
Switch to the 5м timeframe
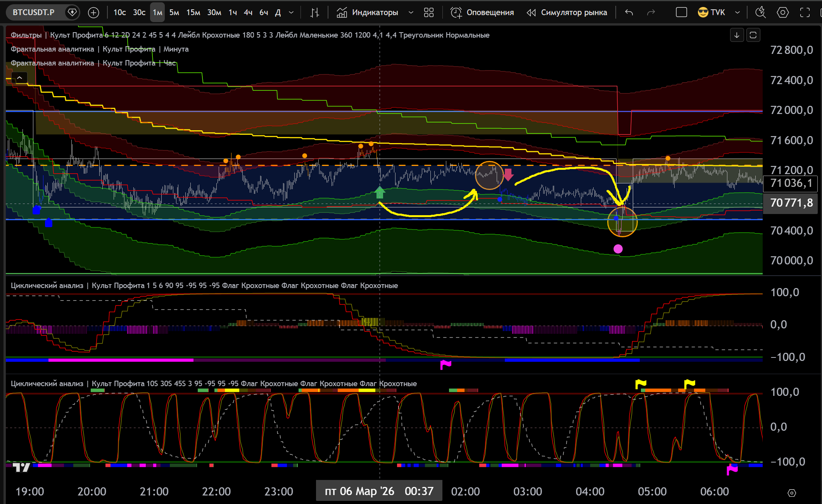(174, 13)
